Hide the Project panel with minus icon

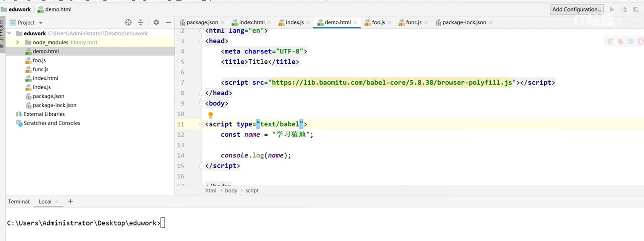click(169, 23)
